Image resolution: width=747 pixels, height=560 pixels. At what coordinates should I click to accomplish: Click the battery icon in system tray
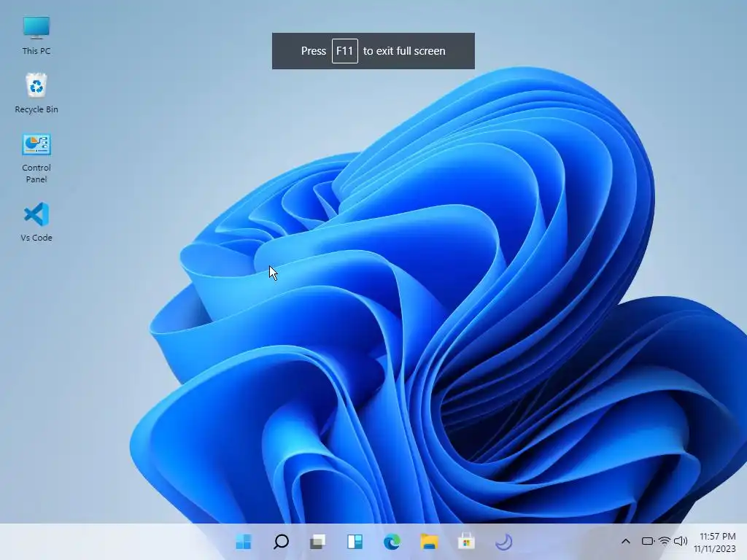click(648, 541)
